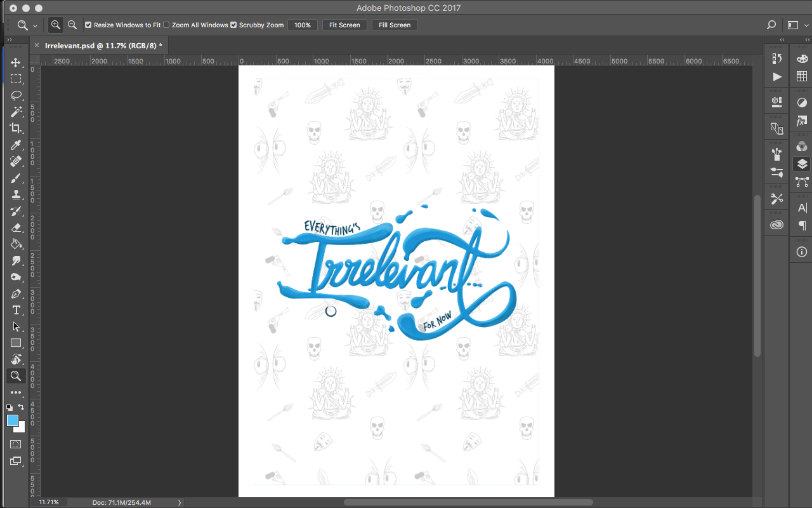
Task: Open the Paragraph panel
Action: click(x=802, y=225)
